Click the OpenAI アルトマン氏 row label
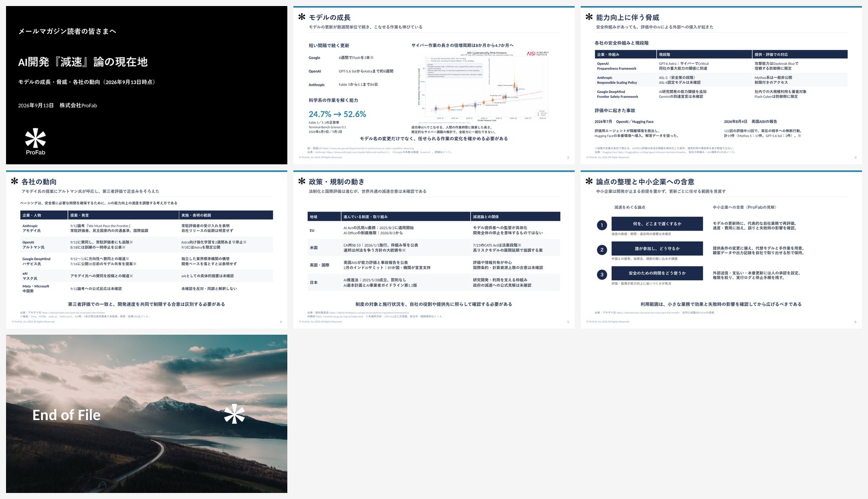Viewport: 868px width, 499px height. 34,245
